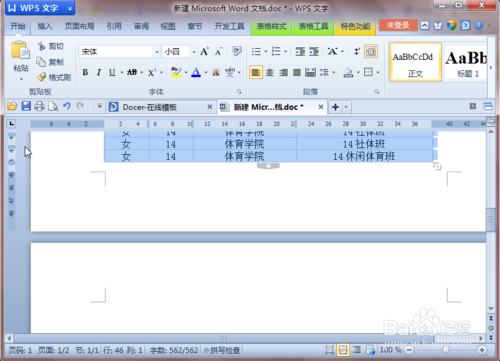Center align the text
Image resolution: width=500 pixels, height=361 pixels.
click(270, 72)
